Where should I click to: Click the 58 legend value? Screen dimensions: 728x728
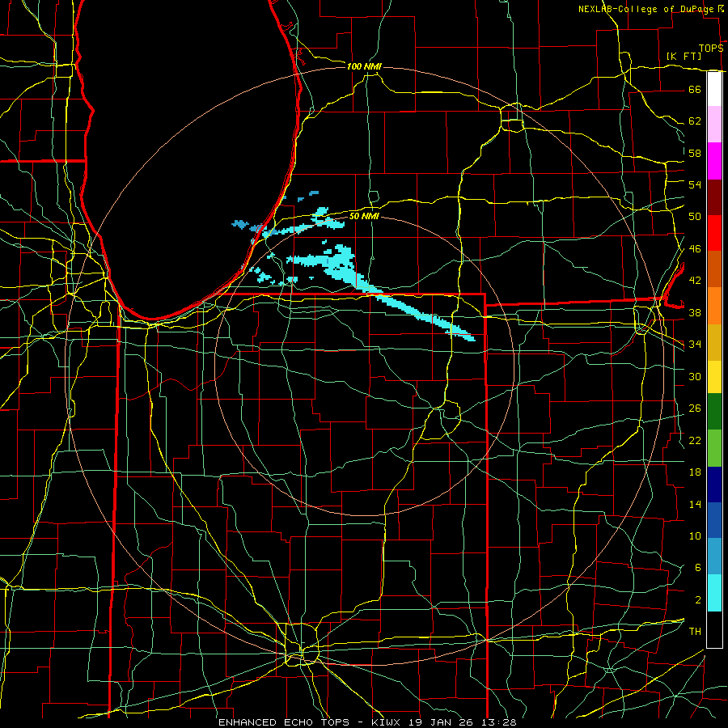point(695,153)
